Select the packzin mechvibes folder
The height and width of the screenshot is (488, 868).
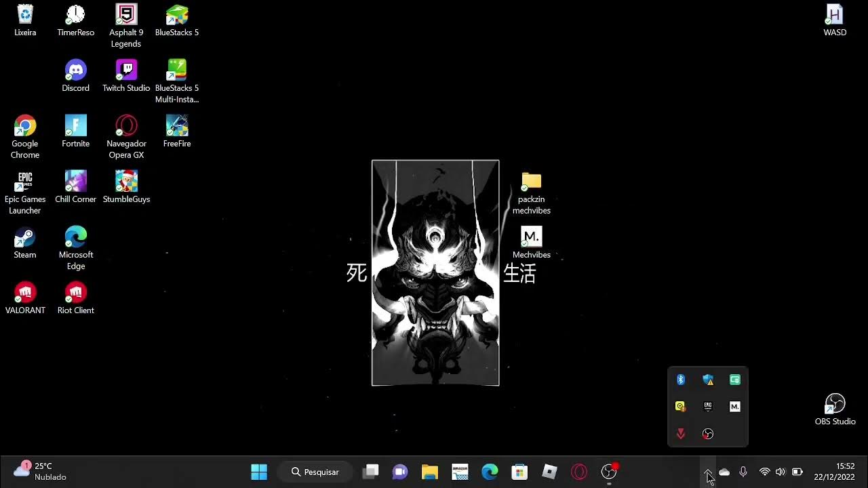coord(532,192)
